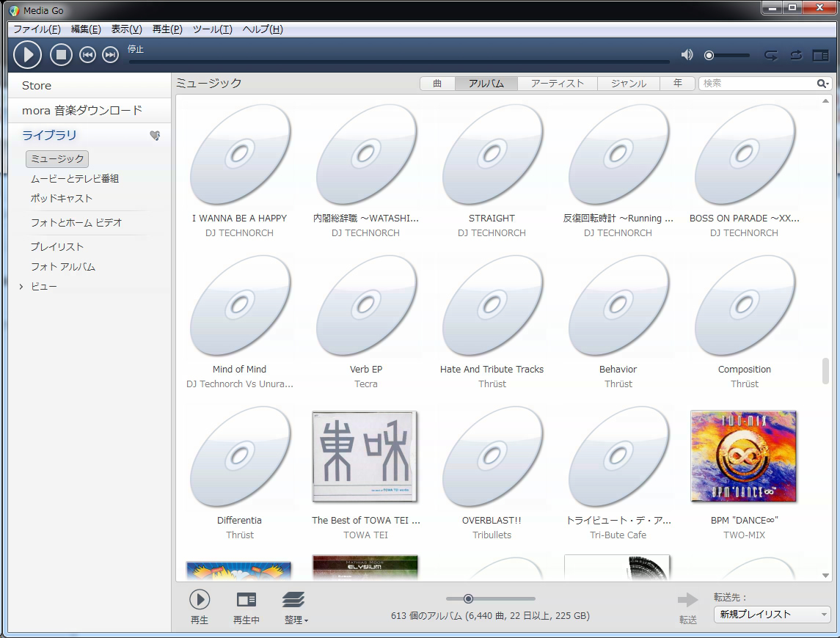Open the 整理 organize dropdown

coord(294,607)
